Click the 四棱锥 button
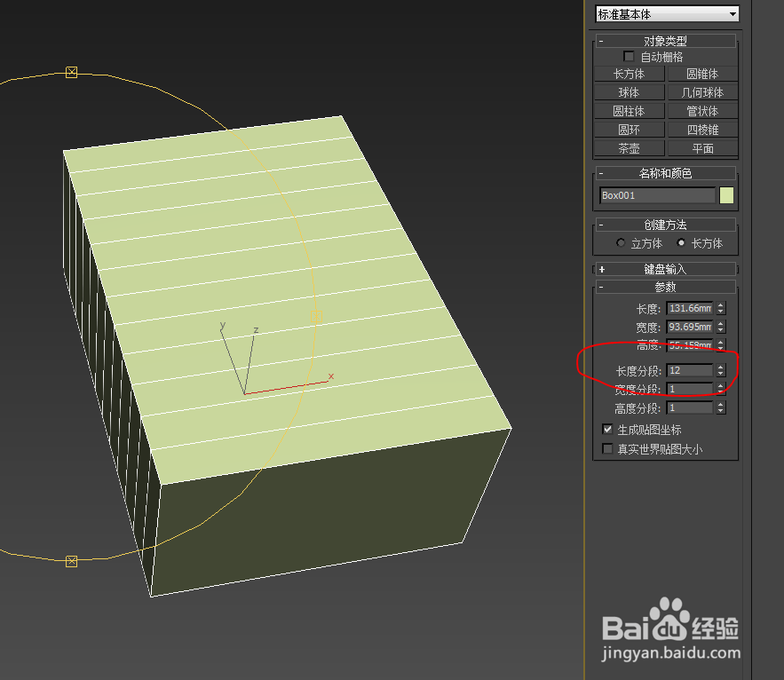The width and height of the screenshot is (784, 680). click(702, 130)
